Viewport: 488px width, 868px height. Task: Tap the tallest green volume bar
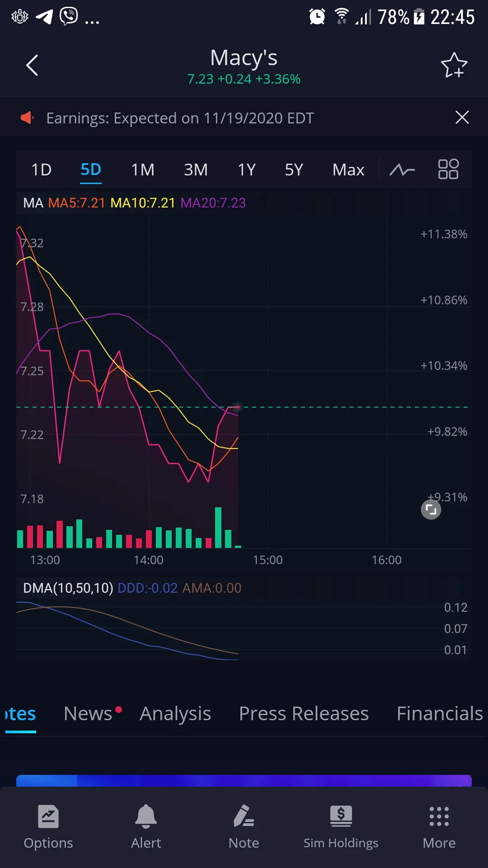point(218,528)
